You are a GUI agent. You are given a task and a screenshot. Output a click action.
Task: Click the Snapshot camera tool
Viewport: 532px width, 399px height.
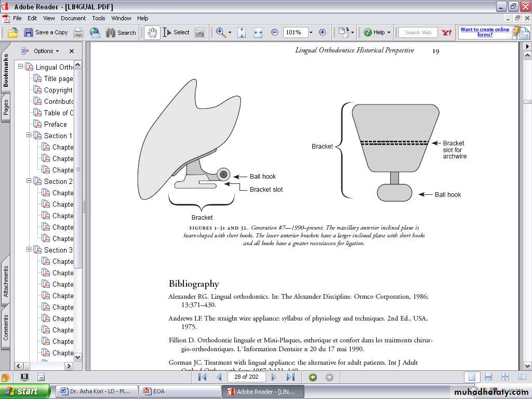[199, 33]
